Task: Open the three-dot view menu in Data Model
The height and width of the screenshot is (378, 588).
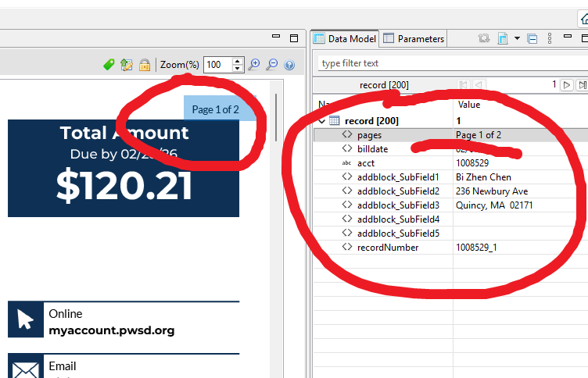Action: point(550,38)
